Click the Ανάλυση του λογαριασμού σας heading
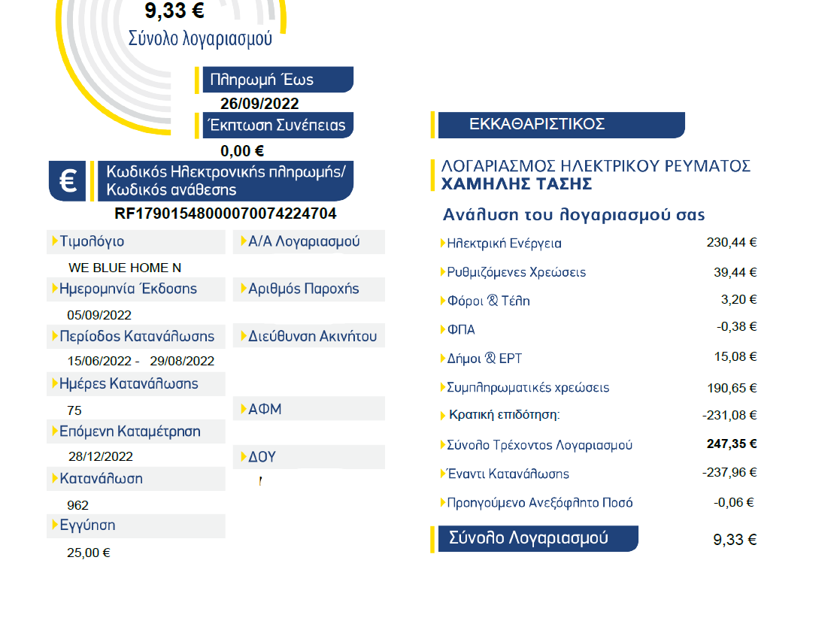Image resolution: width=840 pixels, height=639 pixels. point(574,215)
